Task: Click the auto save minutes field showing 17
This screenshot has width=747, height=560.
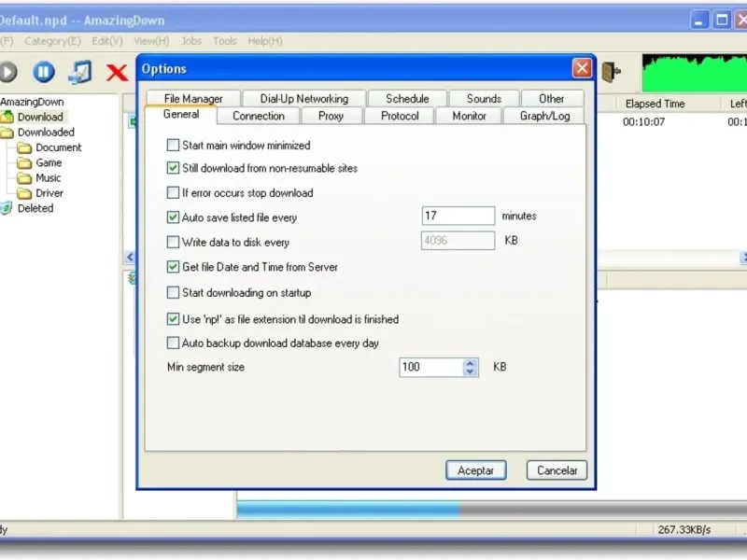Action: 458,216
